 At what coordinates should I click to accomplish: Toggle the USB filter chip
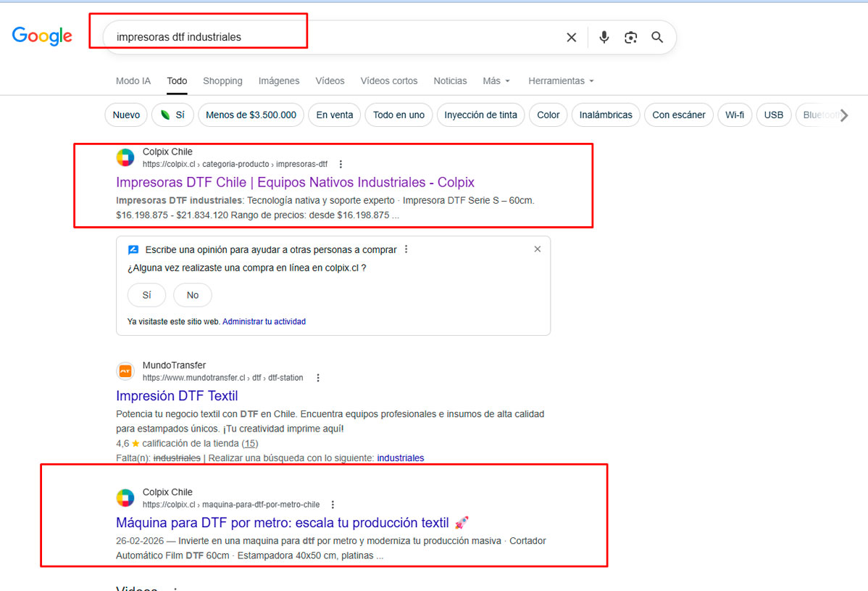tap(773, 115)
